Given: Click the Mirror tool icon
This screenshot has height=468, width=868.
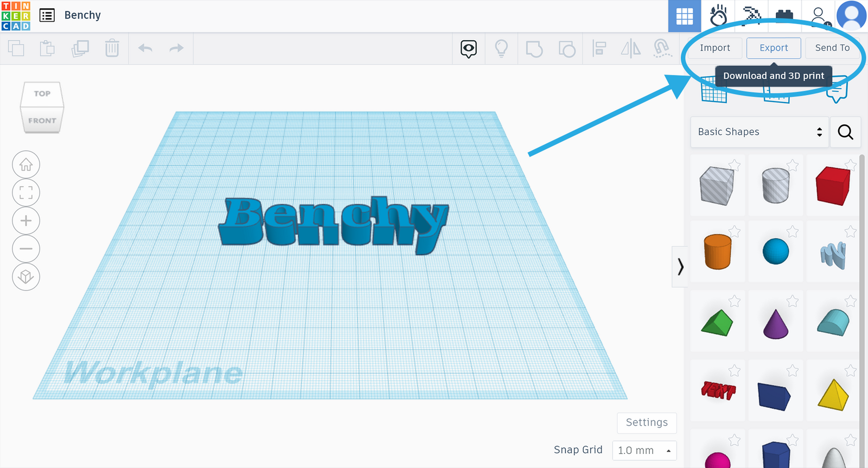Looking at the screenshot, I should pyautogui.click(x=630, y=48).
